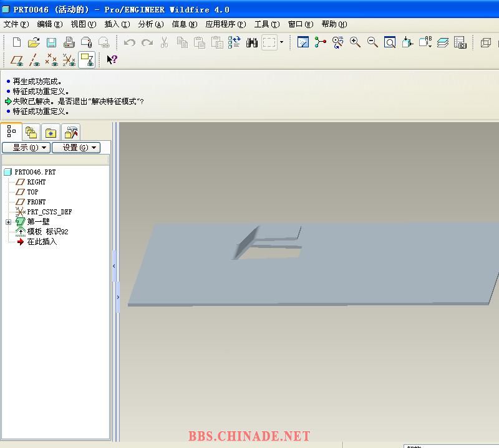Open the layers icon
This screenshot has width=499, height=448.
point(443,42)
